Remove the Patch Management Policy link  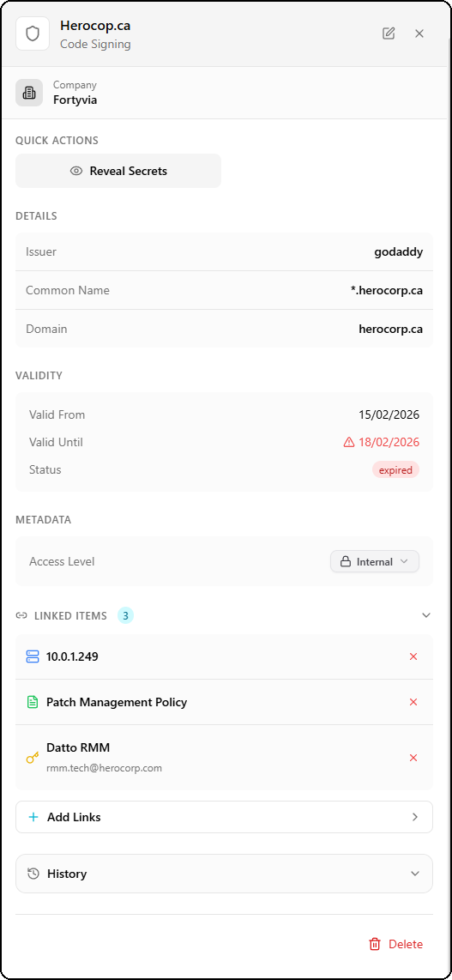pos(413,702)
